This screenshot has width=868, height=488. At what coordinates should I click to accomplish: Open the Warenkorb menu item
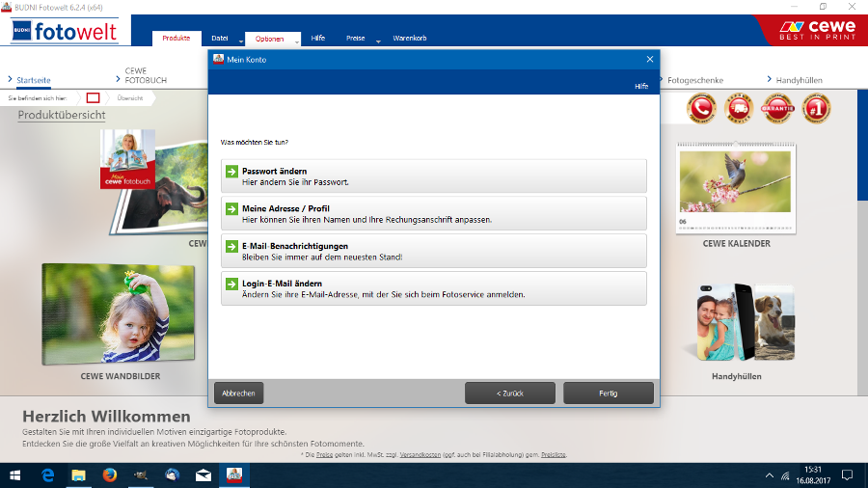[x=410, y=39]
